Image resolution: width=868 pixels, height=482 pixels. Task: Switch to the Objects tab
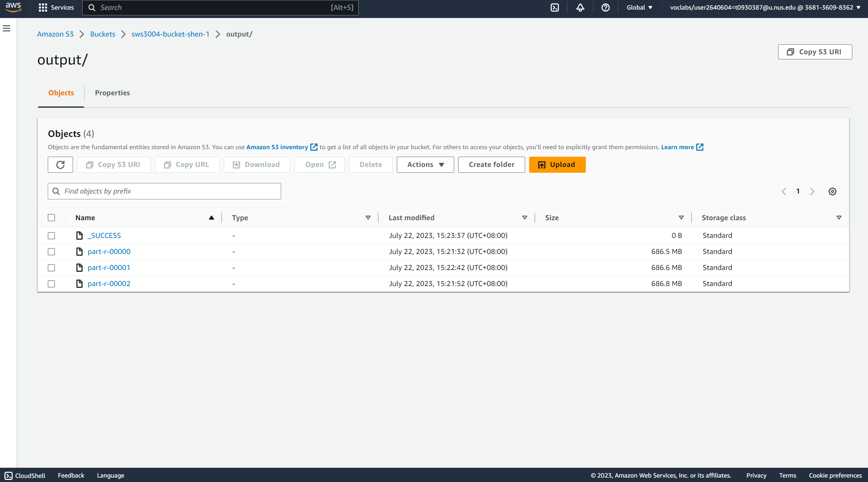coord(61,93)
